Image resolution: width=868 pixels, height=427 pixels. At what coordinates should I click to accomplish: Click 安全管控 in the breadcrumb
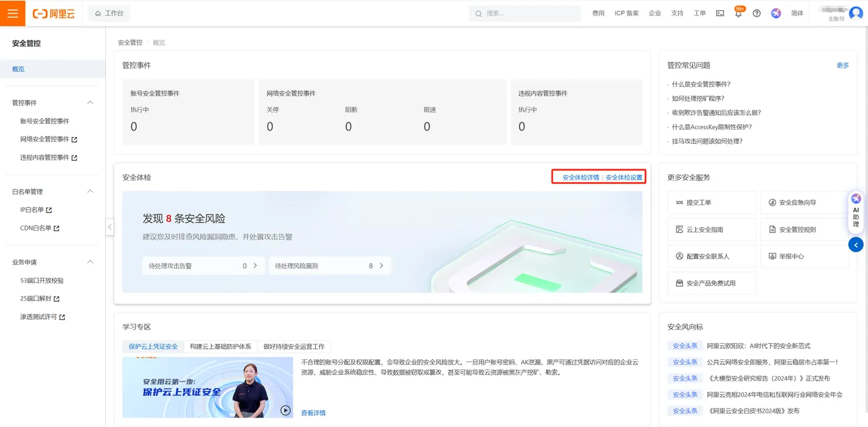click(130, 43)
